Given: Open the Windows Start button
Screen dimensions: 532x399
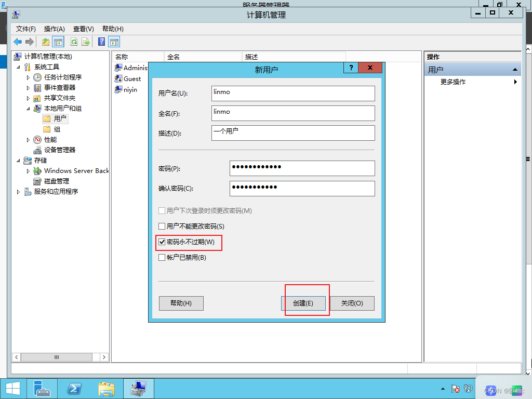Looking at the screenshot, I should (x=13, y=389).
